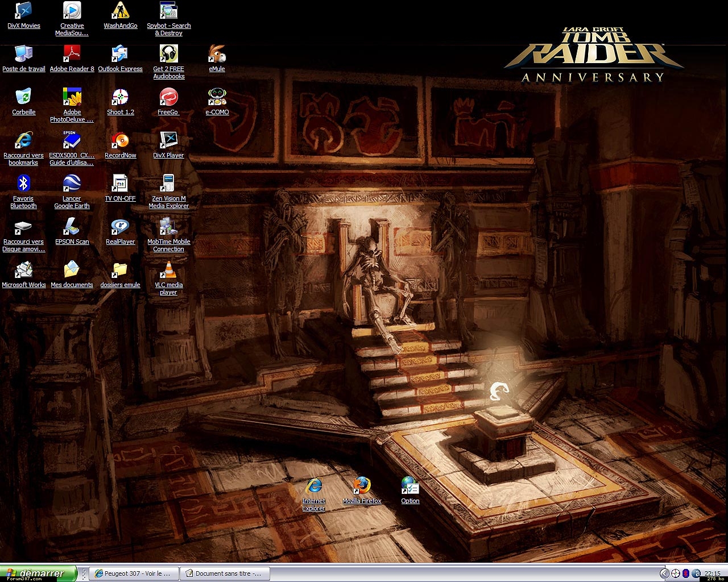Open the démarrer Start menu
Image resolution: width=728 pixels, height=582 pixels.
[x=39, y=573]
